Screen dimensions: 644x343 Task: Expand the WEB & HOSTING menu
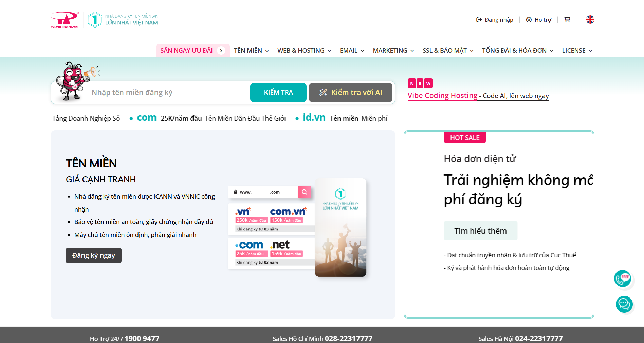tap(304, 51)
